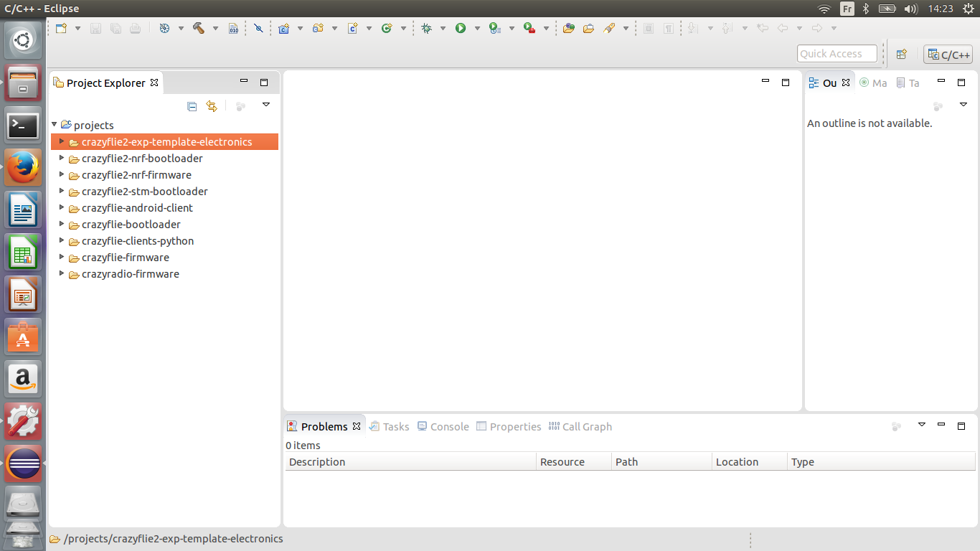Viewport: 980px width, 551px height.
Task: Toggle the Skip All Breakpoints icon
Action: 258,28
